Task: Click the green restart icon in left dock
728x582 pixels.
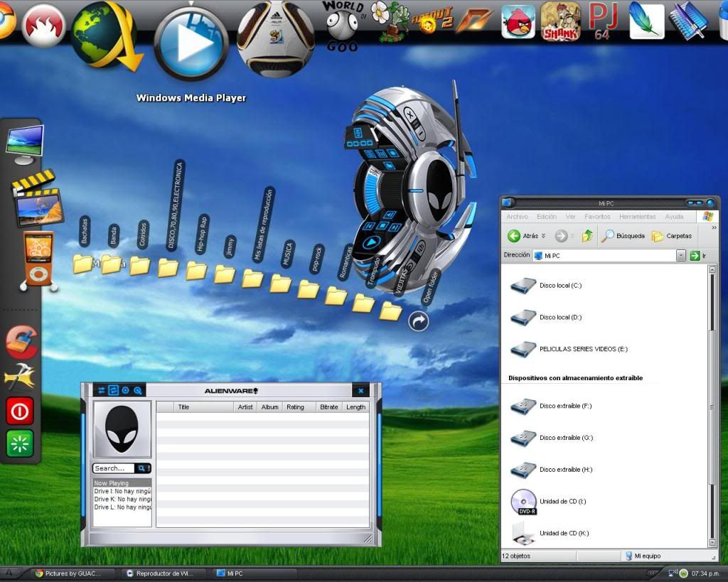Action: [x=20, y=443]
